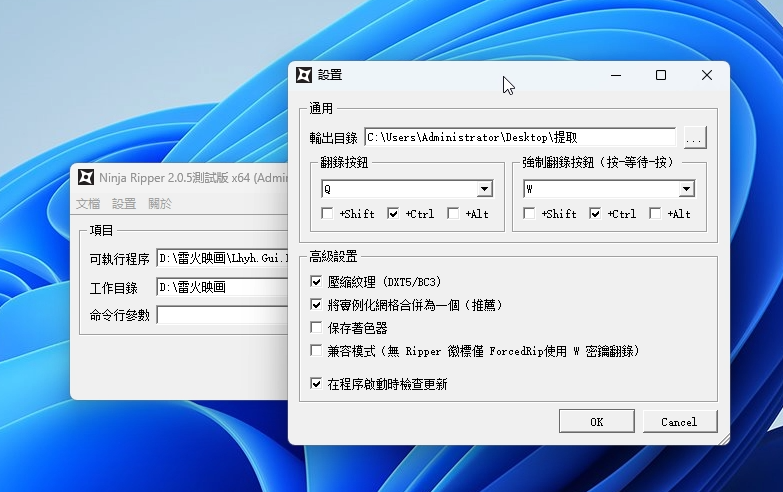783x492 pixels.
Task: Toggle +Shift checkbox under 翻錄按鈕
Action: [x=327, y=214]
